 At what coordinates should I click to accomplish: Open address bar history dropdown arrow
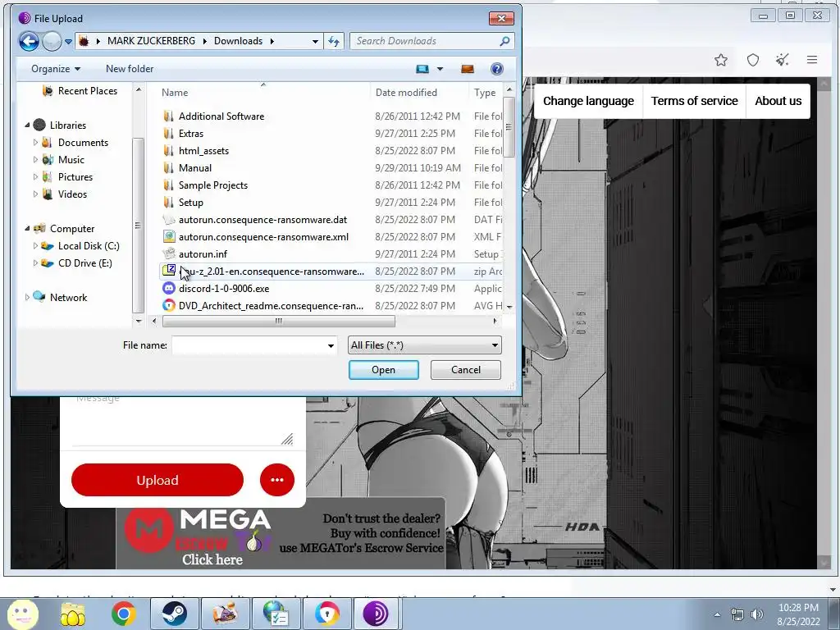coord(315,41)
